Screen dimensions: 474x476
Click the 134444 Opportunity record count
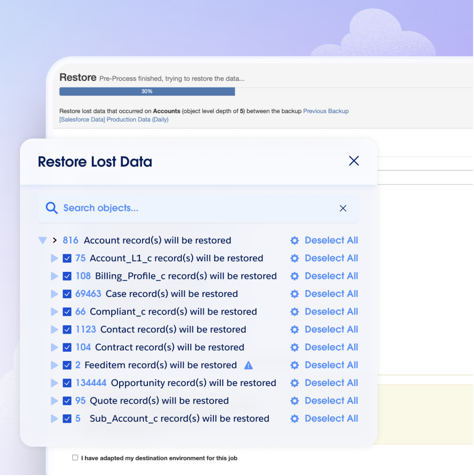pos(91,383)
